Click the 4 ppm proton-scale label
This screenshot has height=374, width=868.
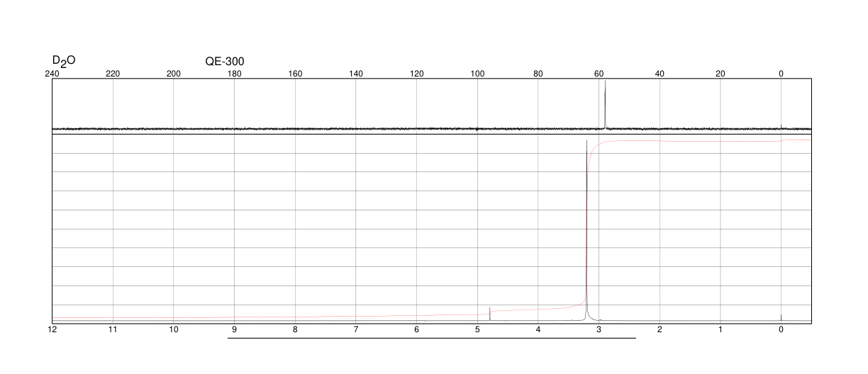point(538,330)
